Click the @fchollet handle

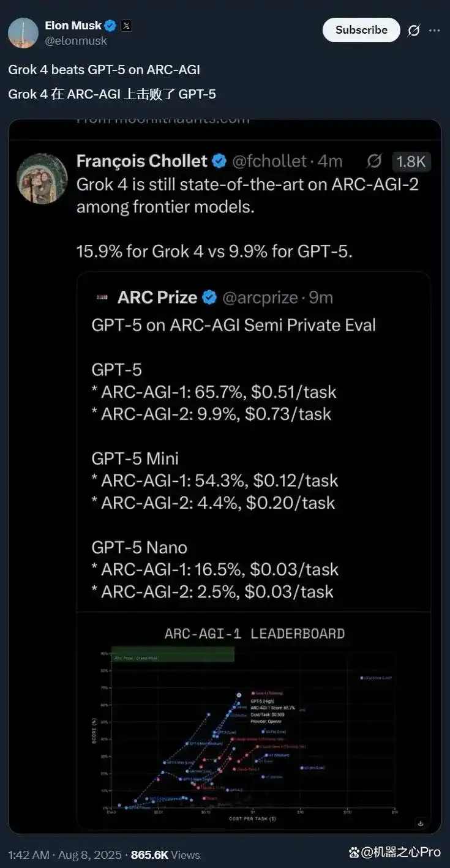click(269, 162)
